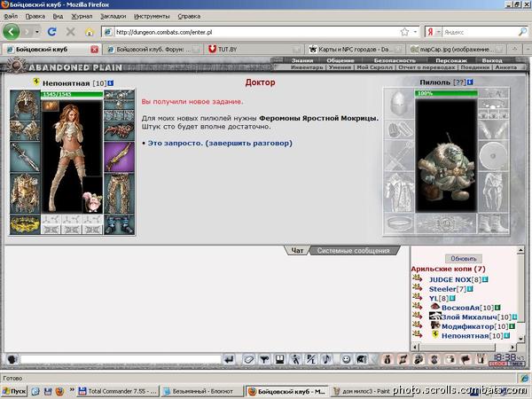
Task: Click Firefox Home button
Action: 90,32
